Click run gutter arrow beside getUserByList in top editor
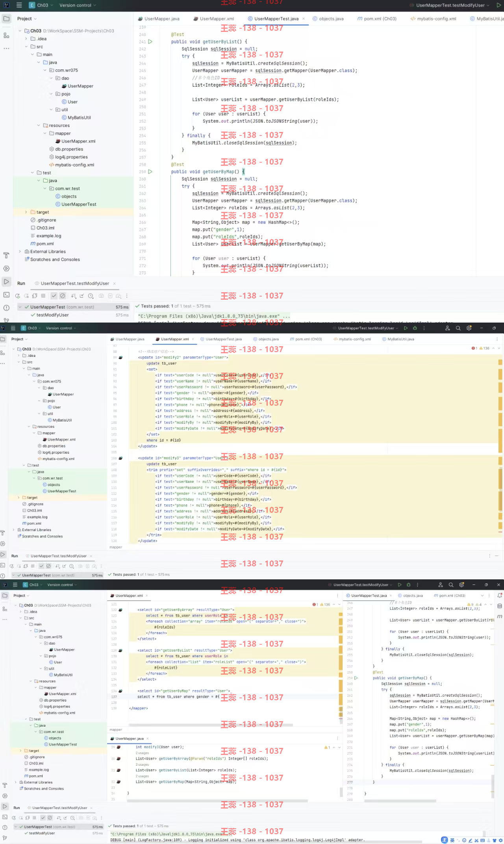This screenshot has width=504, height=844. 150,41
